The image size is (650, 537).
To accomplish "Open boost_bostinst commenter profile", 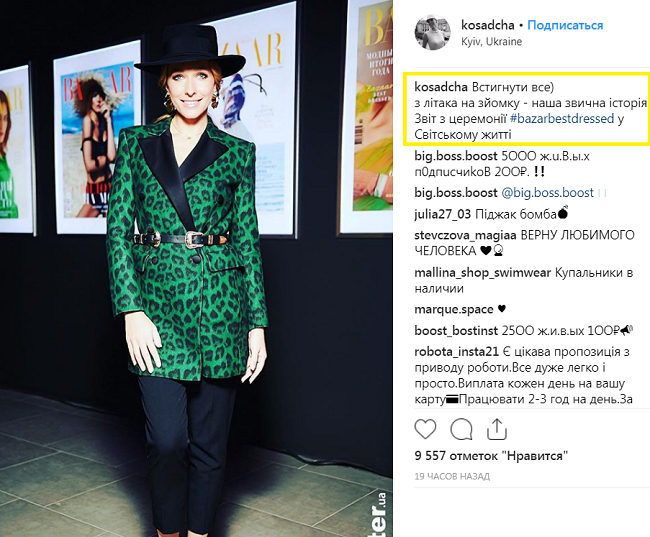I will click(x=456, y=330).
